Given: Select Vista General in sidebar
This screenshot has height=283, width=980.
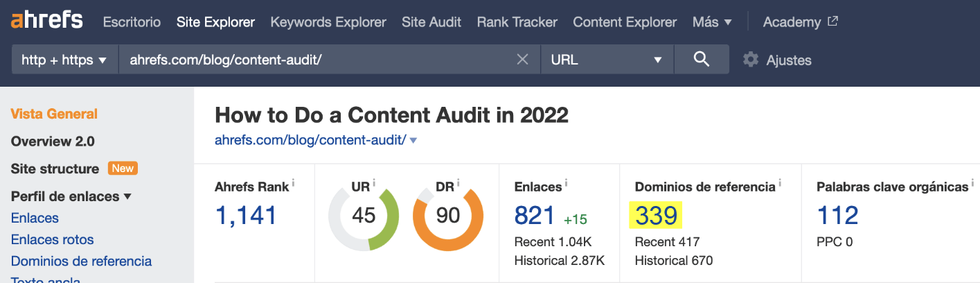Looking at the screenshot, I should click(54, 114).
